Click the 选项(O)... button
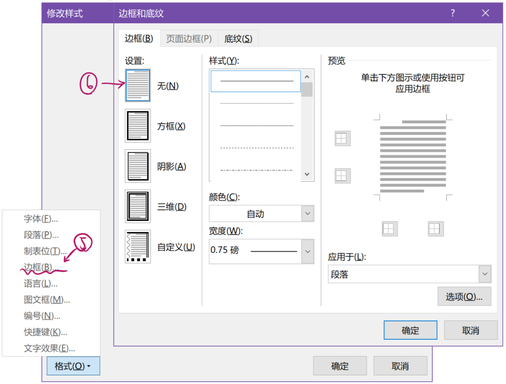506x384 pixels. tap(464, 297)
